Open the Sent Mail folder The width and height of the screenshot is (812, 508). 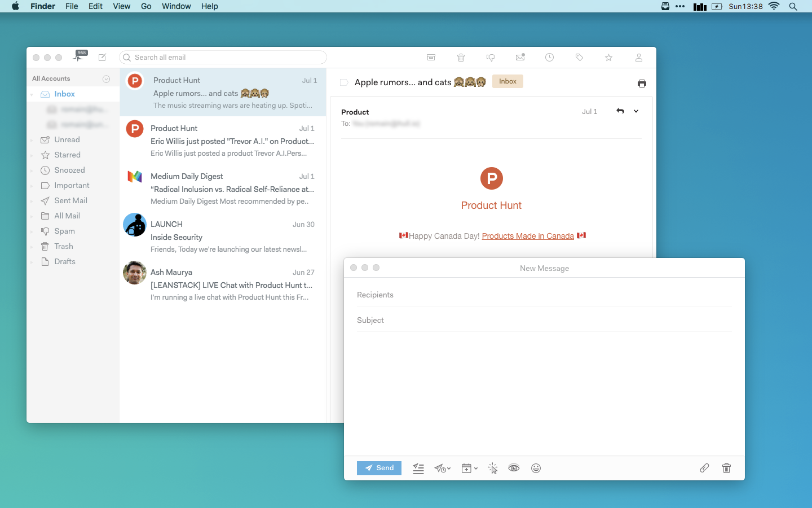[70, 200]
